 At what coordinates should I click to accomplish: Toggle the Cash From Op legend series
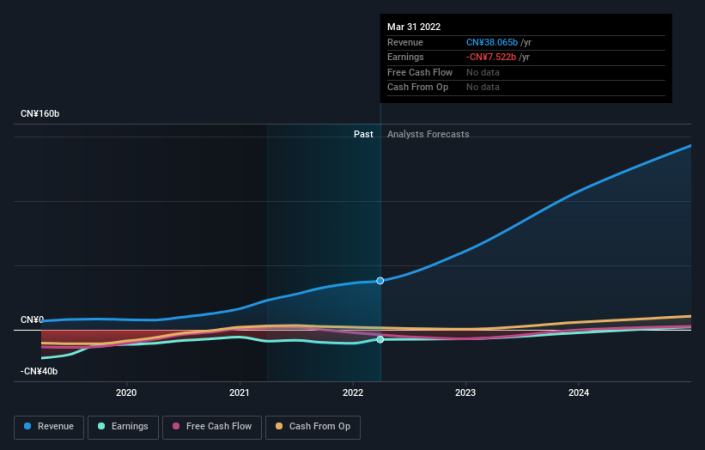(313, 427)
